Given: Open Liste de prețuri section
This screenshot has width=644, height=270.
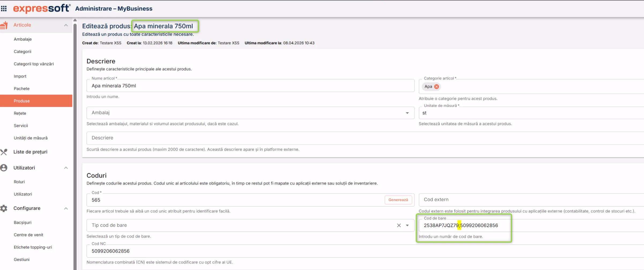Looking at the screenshot, I should click(x=30, y=152).
